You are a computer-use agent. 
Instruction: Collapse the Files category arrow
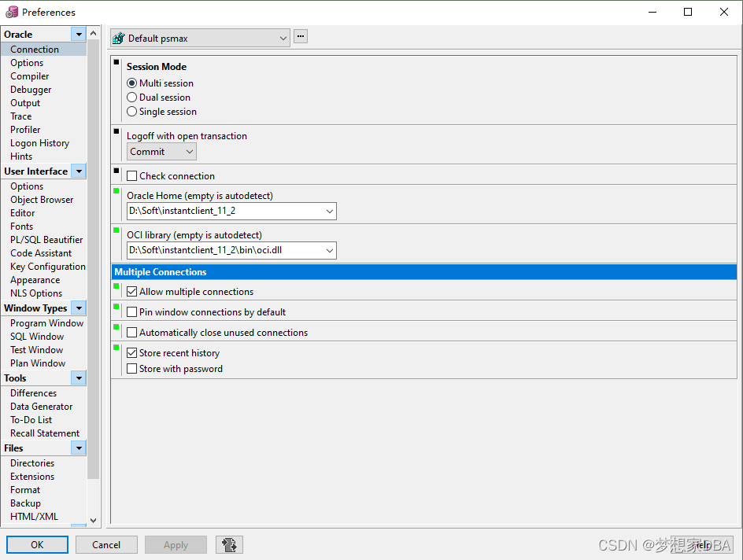[x=79, y=448]
